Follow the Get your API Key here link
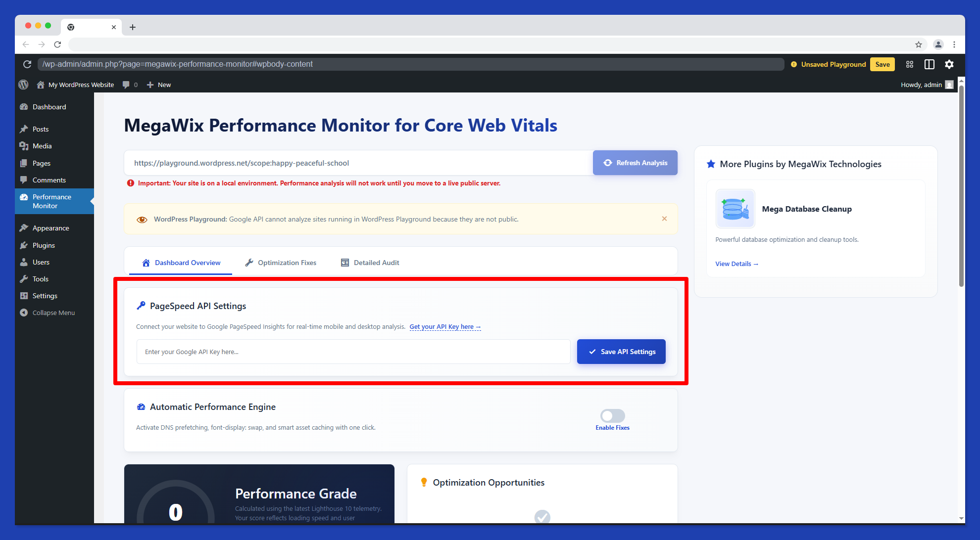Screen dimensions: 980x540 click(x=444, y=326)
